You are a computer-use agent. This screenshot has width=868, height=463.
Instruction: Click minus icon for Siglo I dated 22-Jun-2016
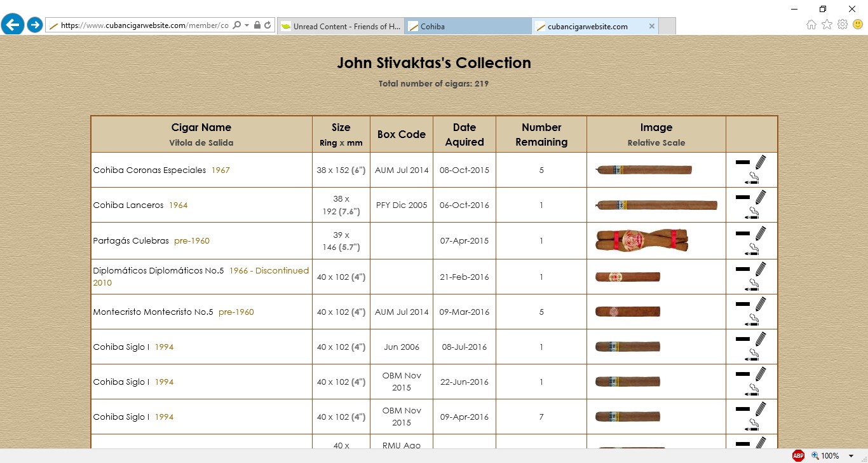click(x=742, y=374)
